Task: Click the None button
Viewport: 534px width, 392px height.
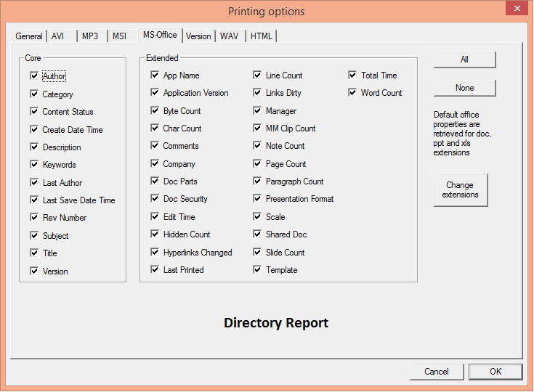Action: pos(464,88)
